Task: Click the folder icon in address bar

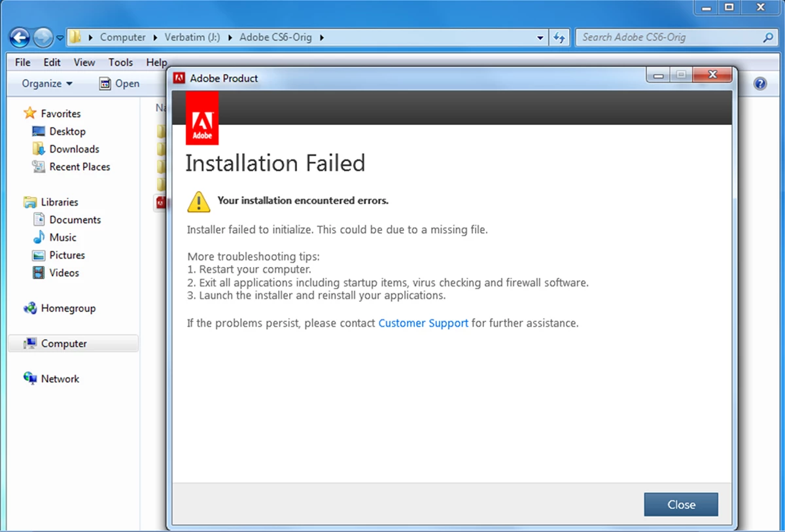Action: pyautogui.click(x=75, y=37)
